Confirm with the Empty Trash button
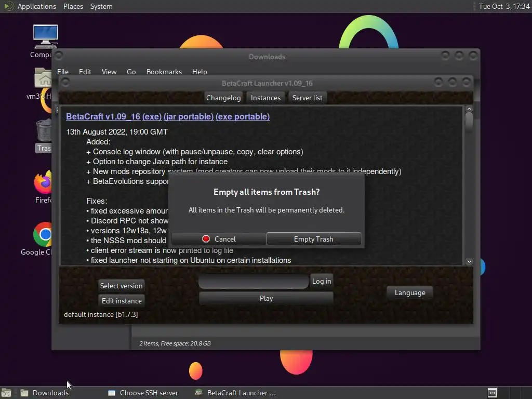This screenshot has height=399, width=532. (314, 239)
